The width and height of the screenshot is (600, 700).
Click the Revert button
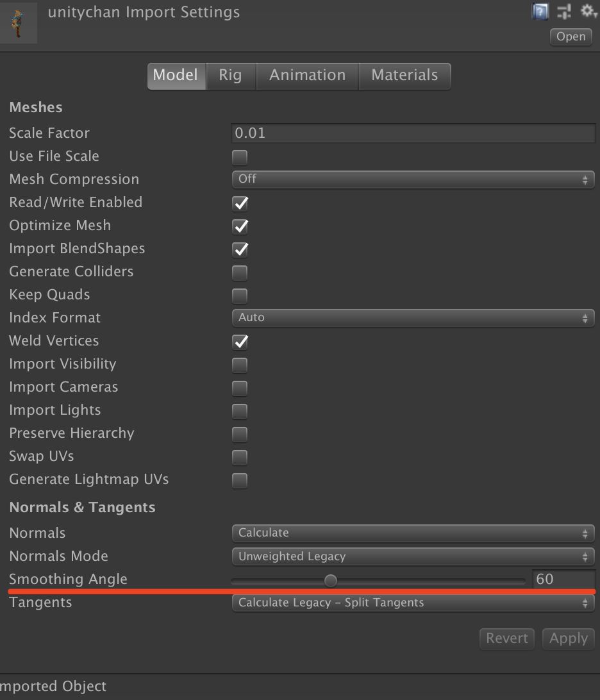[507, 638]
